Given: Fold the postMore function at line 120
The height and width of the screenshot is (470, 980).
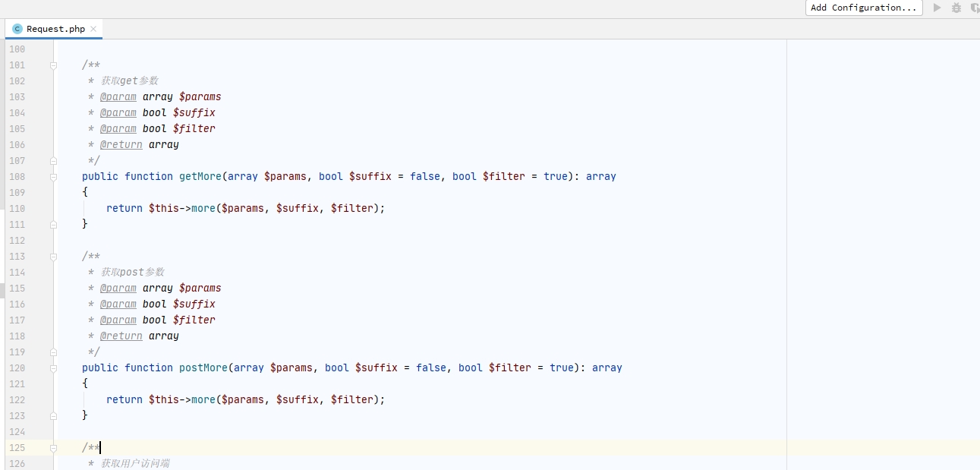Looking at the screenshot, I should (53, 367).
